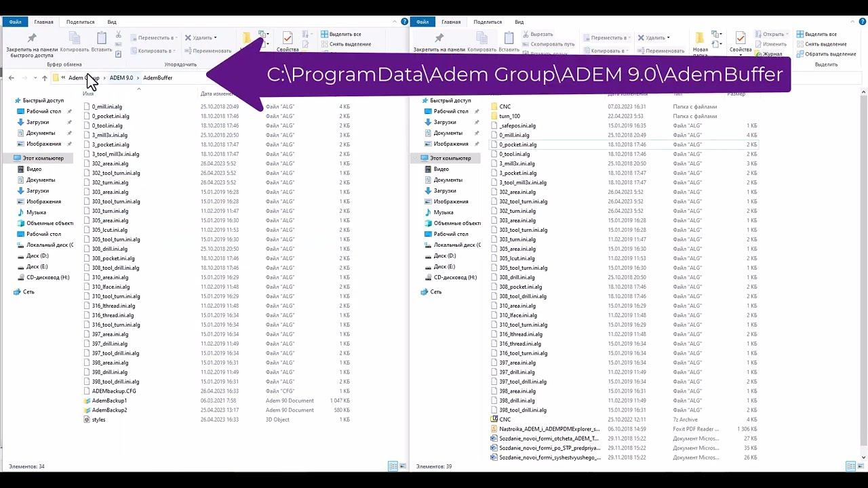Open Сеть in right window sidebar
Screen dimensions: 868x488
tap(435, 291)
